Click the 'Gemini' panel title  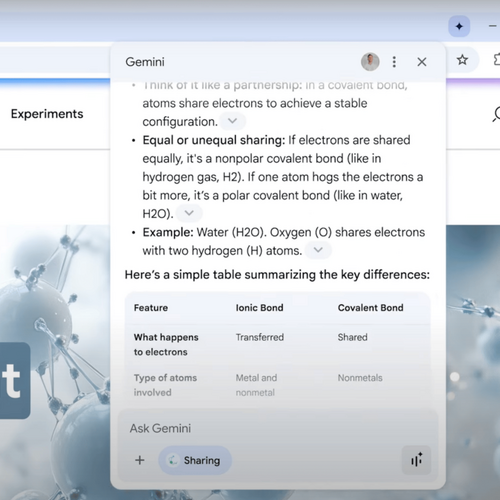[x=145, y=62]
